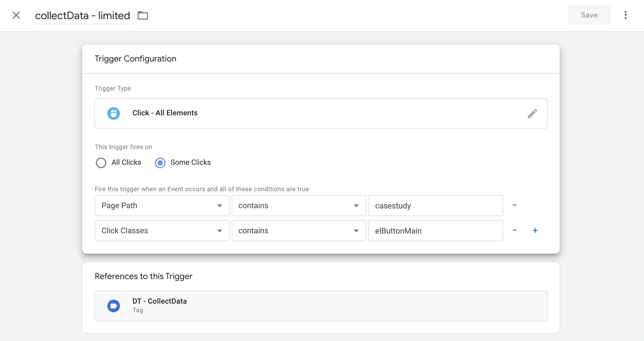Click the add condition plus icon
Viewport: 644px width, 341px height.
click(535, 230)
